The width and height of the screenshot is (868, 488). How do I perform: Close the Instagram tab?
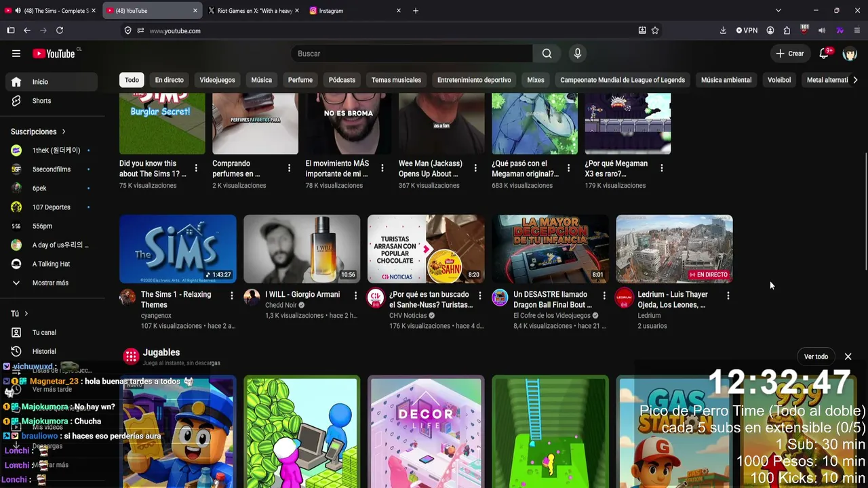tap(399, 11)
